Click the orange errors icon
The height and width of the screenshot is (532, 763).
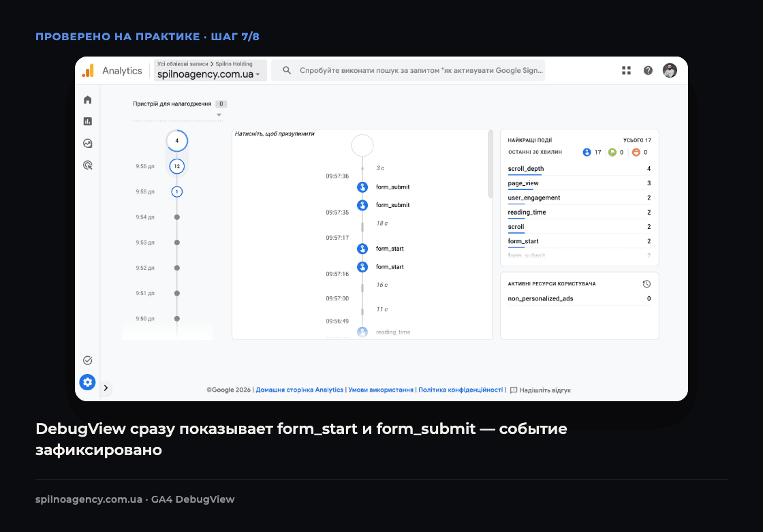tap(636, 153)
